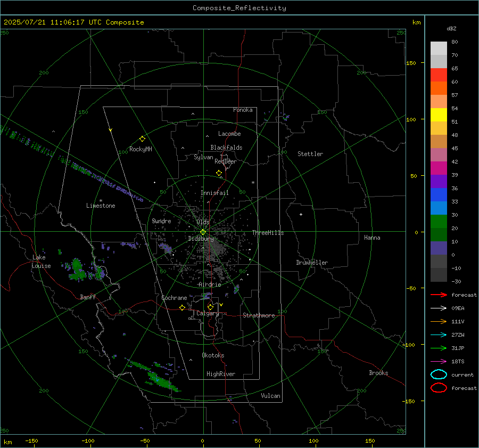The width and height of the screenshot is (479, 448).
Task: Click the Ponoka town label
Action: pos(243,110)
